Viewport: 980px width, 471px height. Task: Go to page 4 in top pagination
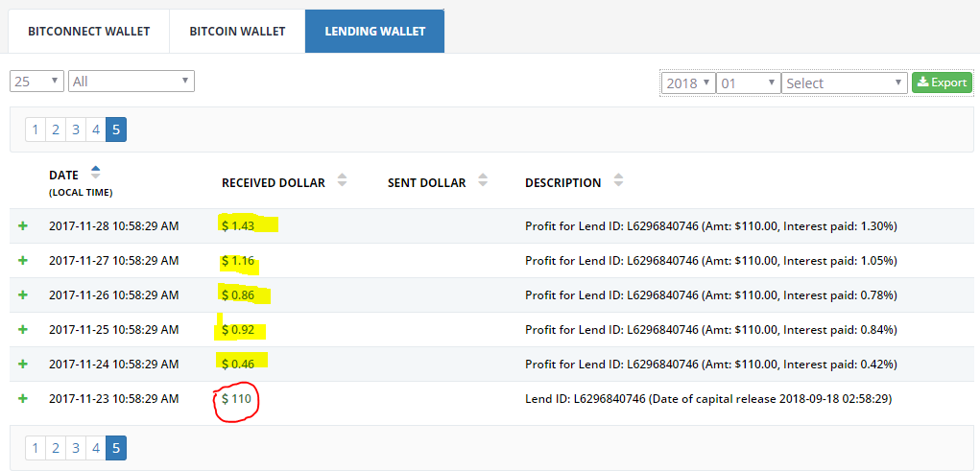96,130
